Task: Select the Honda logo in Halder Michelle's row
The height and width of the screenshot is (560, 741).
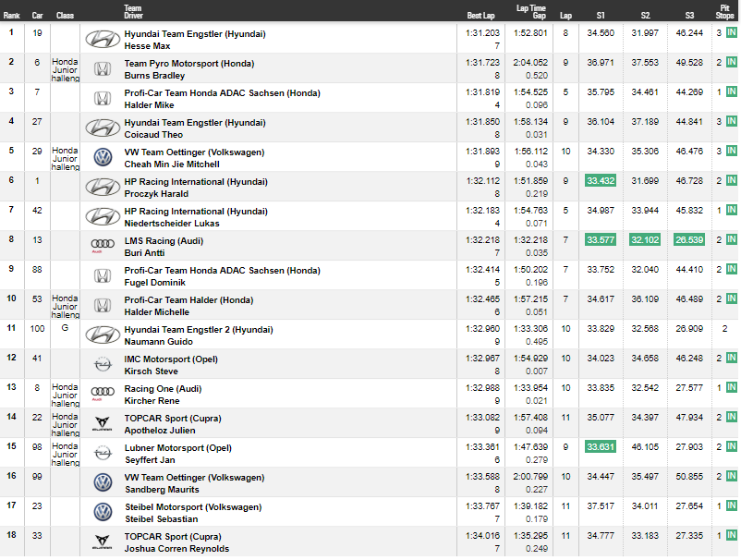Action: coord(103,305)
